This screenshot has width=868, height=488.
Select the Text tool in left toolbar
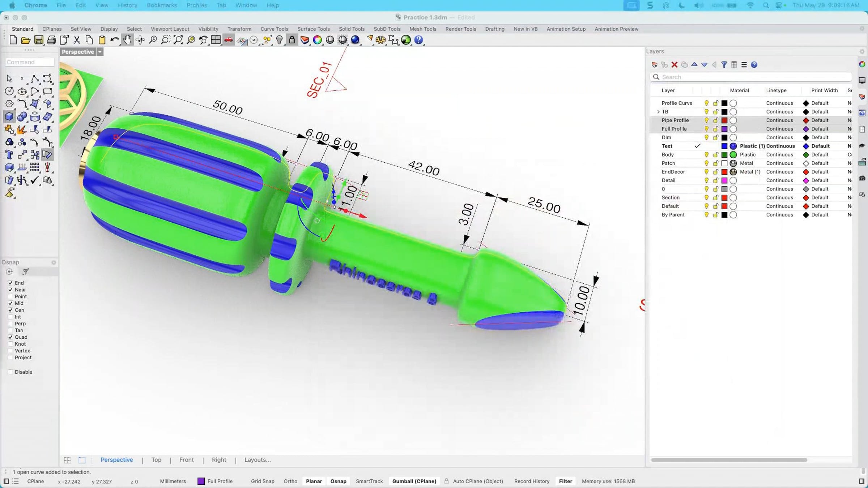point(9,155)
